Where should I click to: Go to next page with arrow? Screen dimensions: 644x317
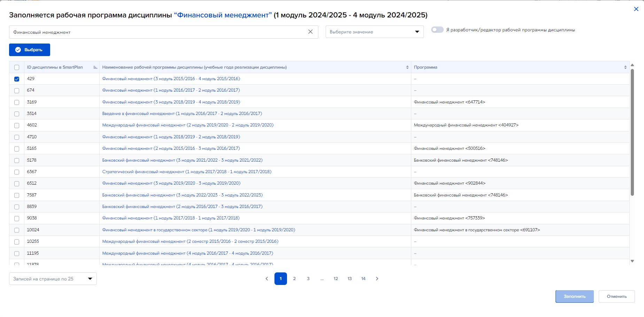(377, 279)
